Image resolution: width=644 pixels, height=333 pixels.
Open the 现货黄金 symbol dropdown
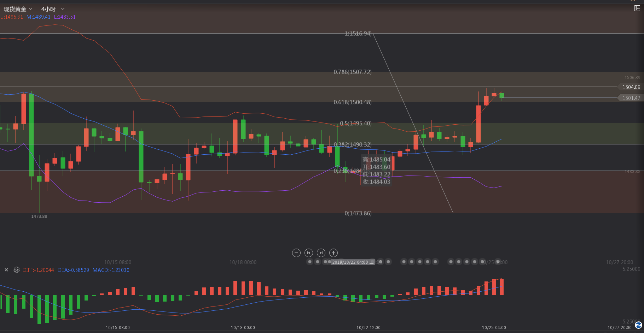(x=18, y=9)
